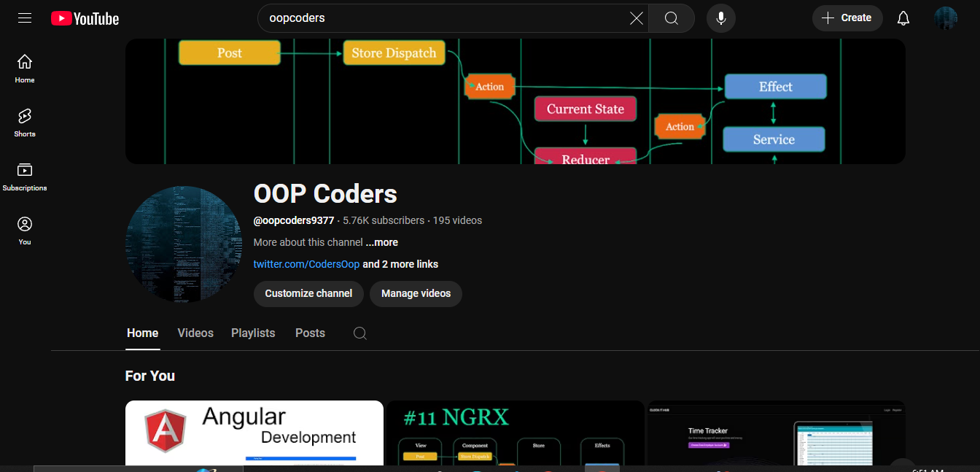Open You in the sidebar
980x472 pixels.
[x=25, y=231]
